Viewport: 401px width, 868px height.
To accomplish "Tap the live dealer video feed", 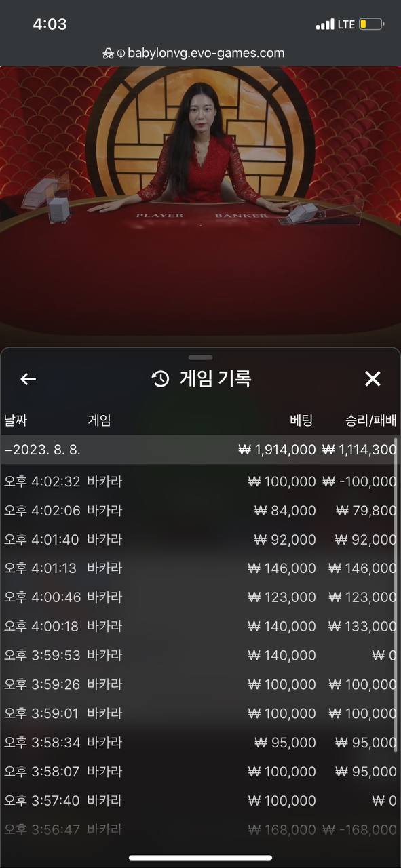I will [200, 203].
